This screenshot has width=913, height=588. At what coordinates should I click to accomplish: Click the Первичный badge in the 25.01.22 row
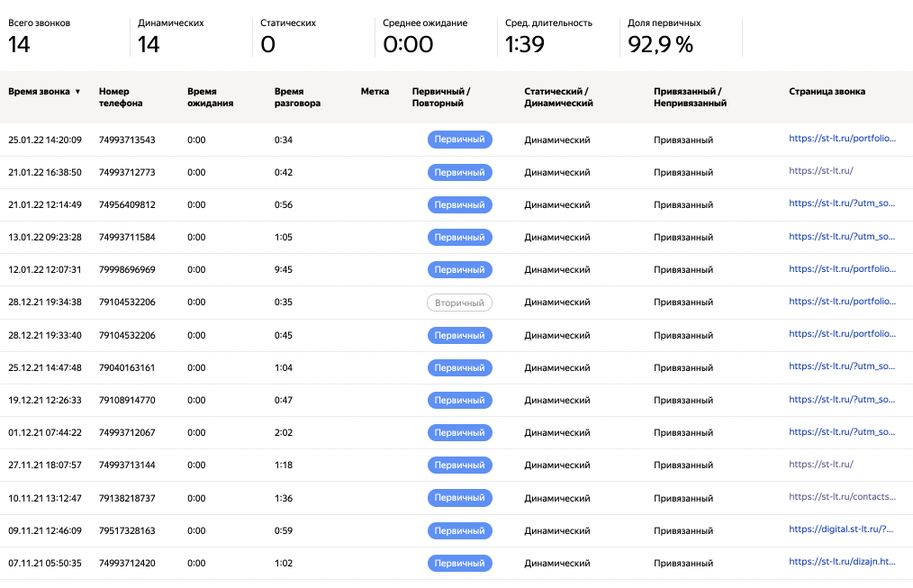click(x=459, y=140)
